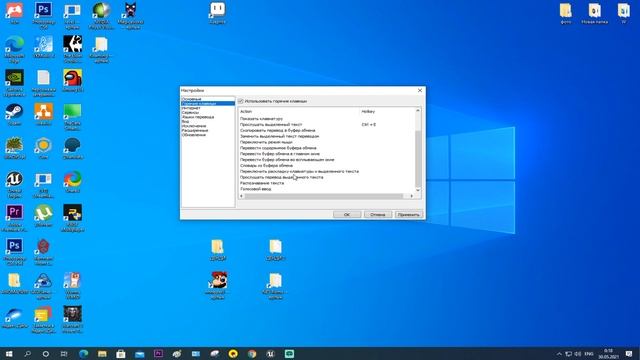This screenshot has width=640, height=360.
Task: Select the Skyrim dragon logo desktop icon
Action: point(72,49)
